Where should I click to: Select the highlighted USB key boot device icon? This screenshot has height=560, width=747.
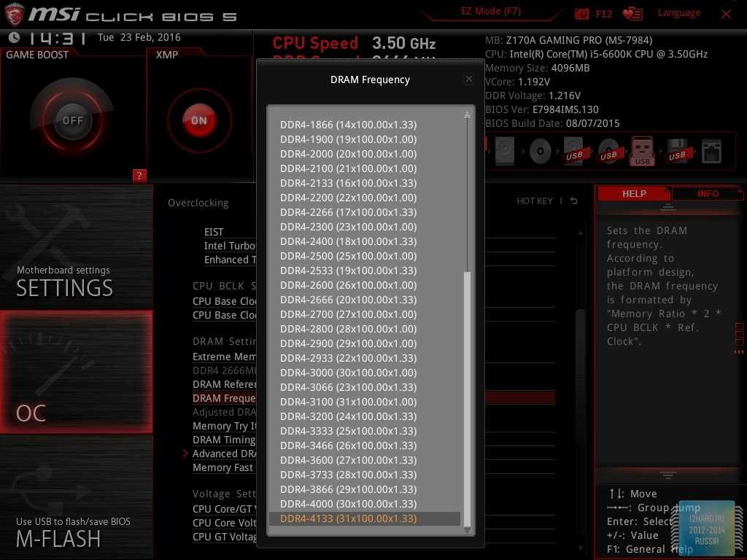pyautogui.click(x=642, y=152)
